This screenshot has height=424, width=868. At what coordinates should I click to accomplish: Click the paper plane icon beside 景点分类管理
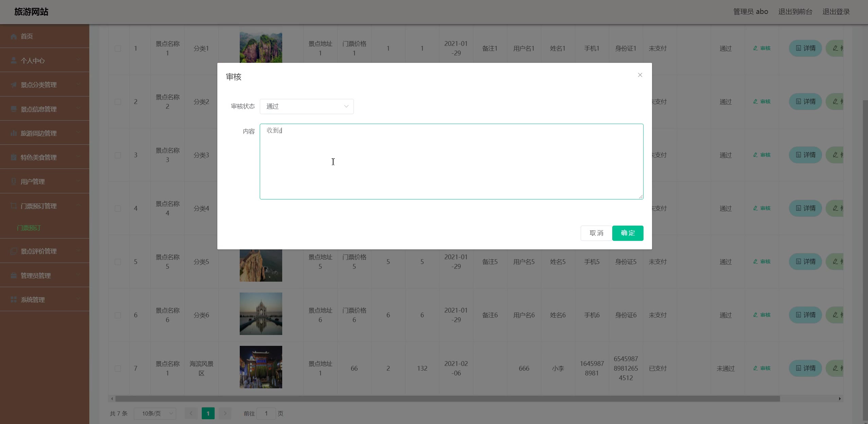tap(14, 85)
